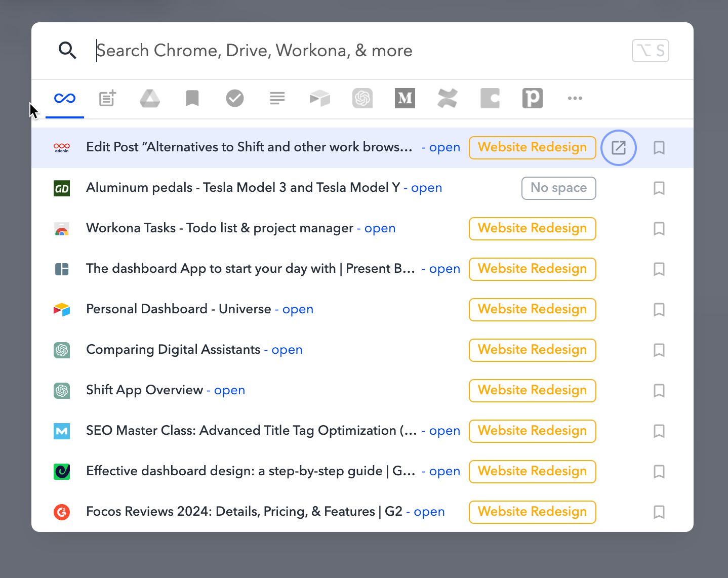Click the search magnifier icon
Image resolution: width=728 pixels, height=578 pixels.
67,51
